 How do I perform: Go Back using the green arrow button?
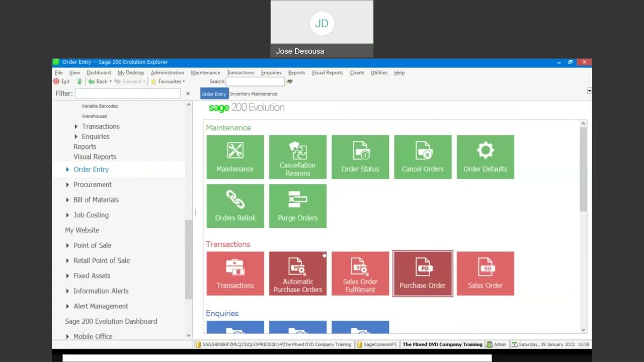(98, 81)
